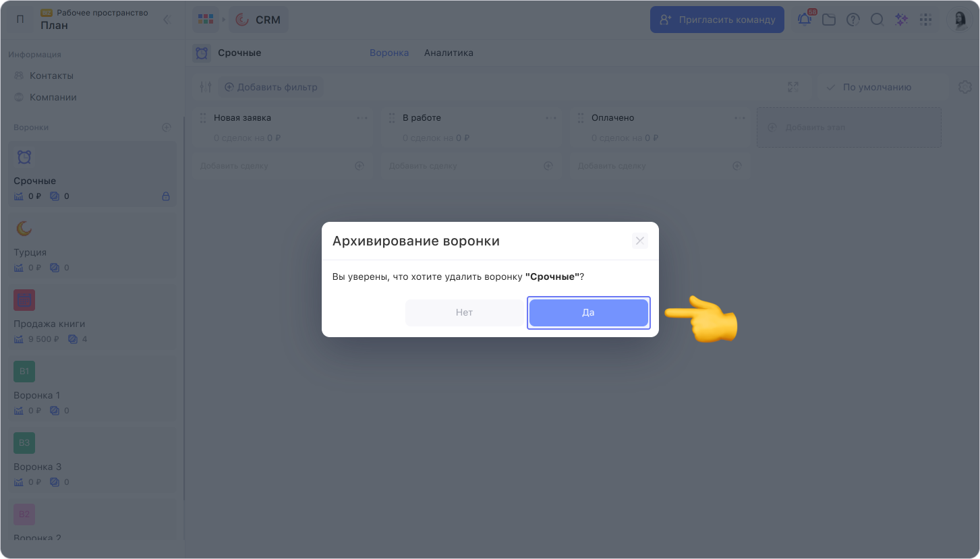Confirm archiving with the Да button
The image size is (980, 559).
pyautogui.click(x=588, y=313)
